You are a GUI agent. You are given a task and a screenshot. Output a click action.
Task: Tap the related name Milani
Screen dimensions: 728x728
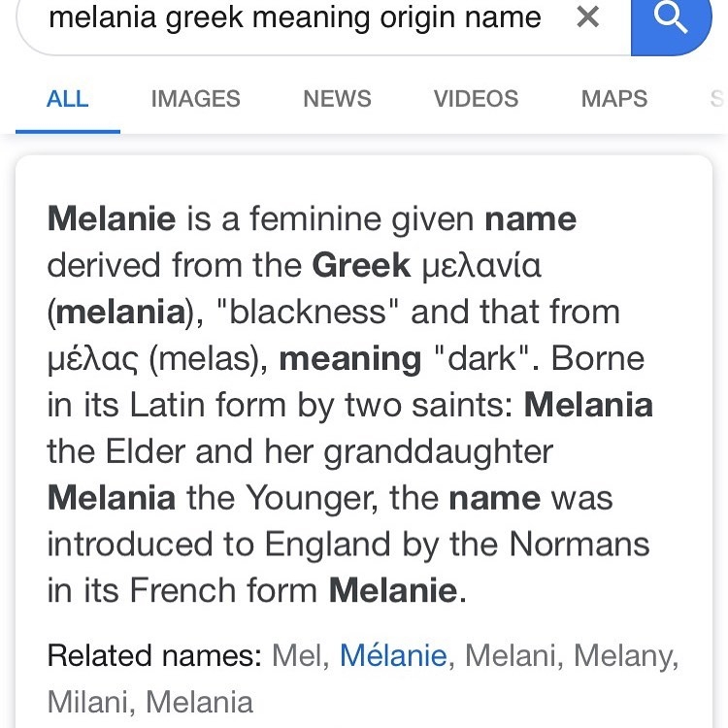(x=87, y=702)
